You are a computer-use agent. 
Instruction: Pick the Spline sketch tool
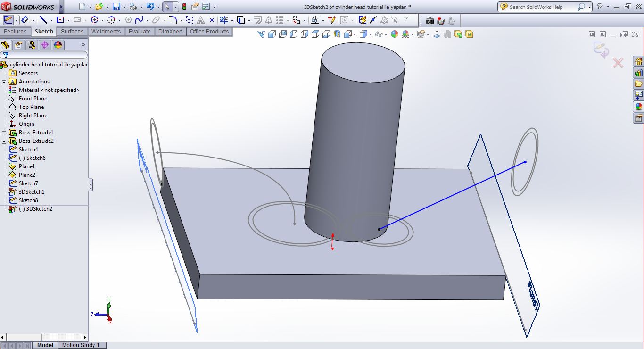point(139,20)
